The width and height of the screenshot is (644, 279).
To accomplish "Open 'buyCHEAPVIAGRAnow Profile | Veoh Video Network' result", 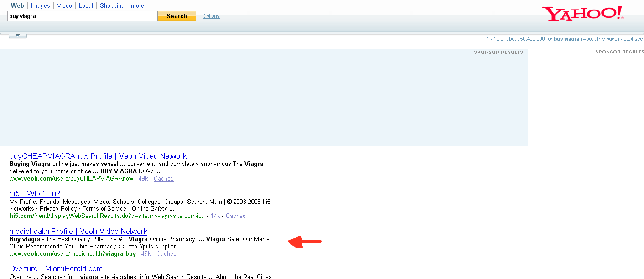I will [x=98, y=156].
